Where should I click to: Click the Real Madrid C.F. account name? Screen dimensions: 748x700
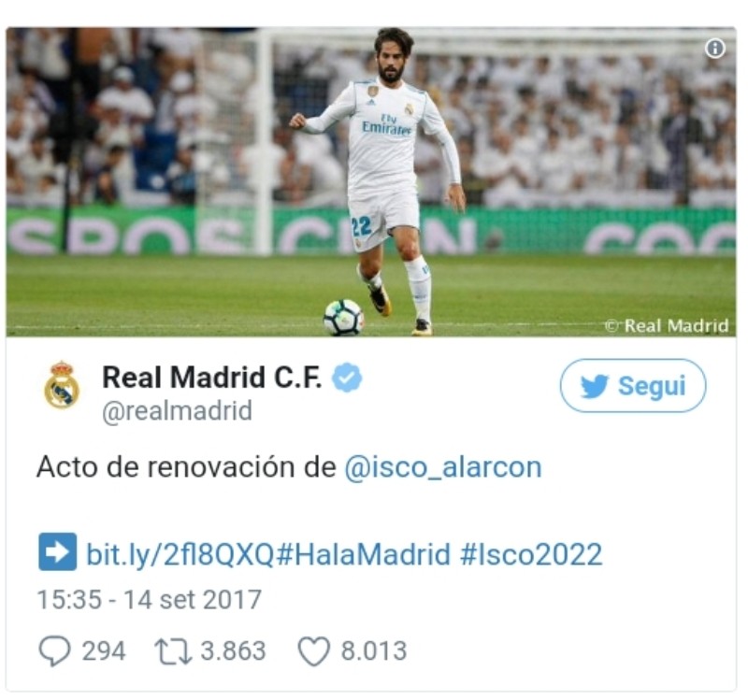coord(212,378)
